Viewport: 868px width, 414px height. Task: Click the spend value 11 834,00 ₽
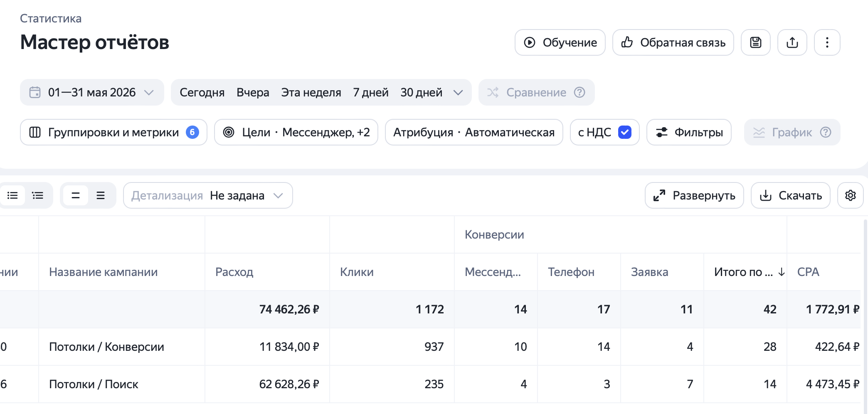[289, 347]
